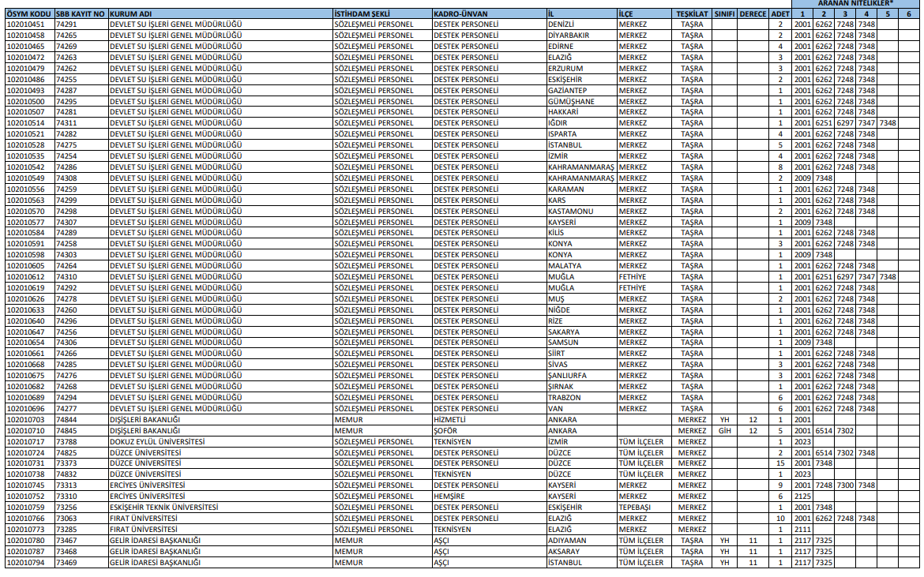Select the ŞOFÖR job title cell

pyautogui.click(x=488, y=431)
